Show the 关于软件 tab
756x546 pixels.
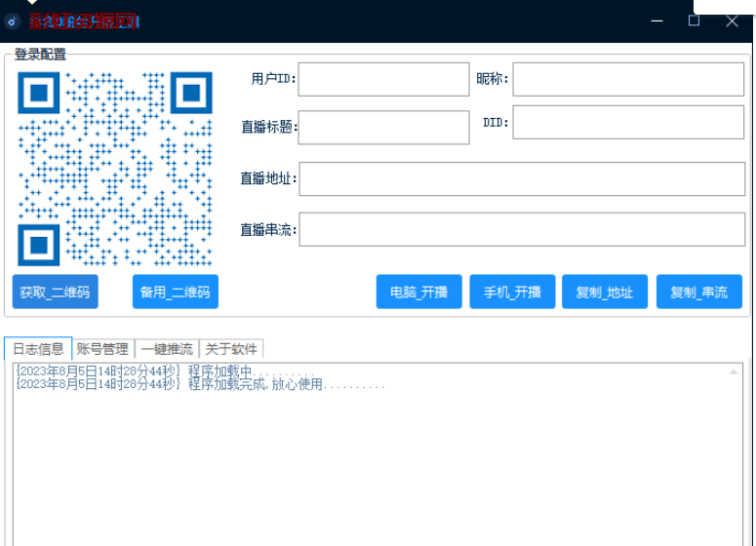pyautogui.click(x=231, y=349)
